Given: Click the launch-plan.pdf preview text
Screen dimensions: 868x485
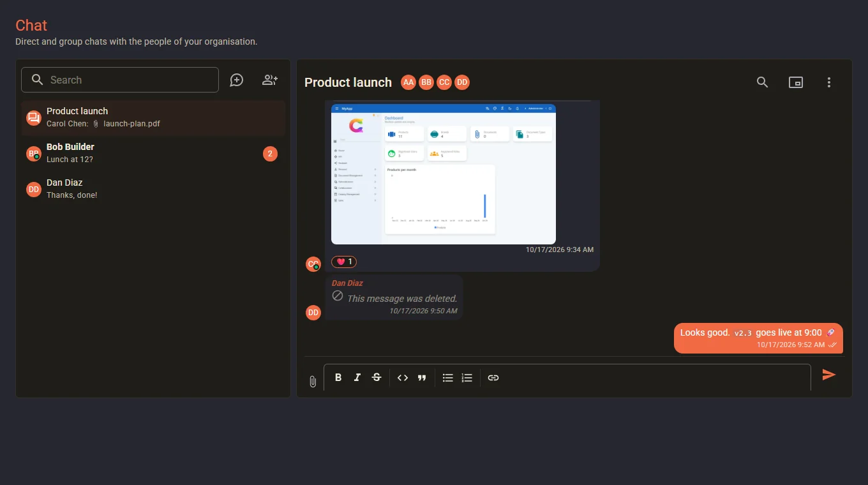Looking at the screenshot, I should tap(131, 124).
